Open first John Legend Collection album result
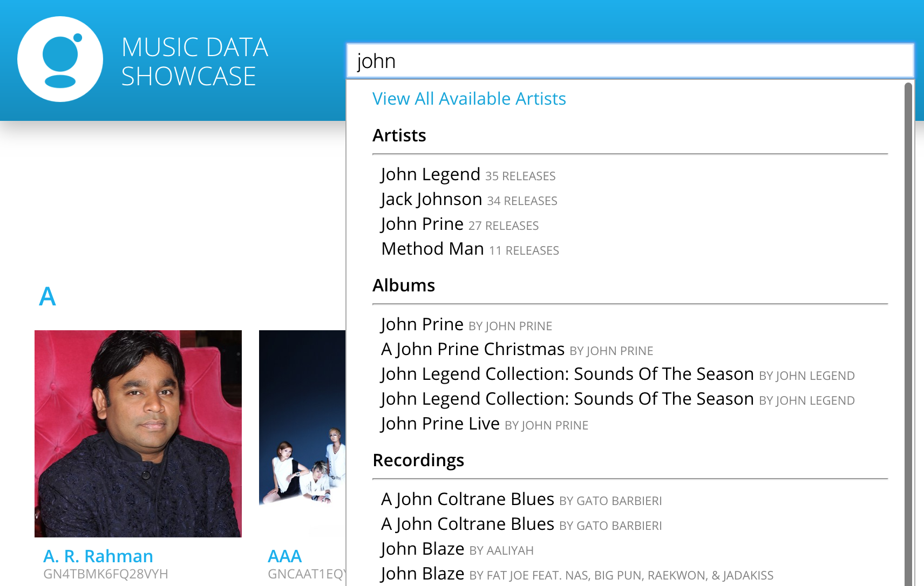The height and width of the screenshot is (586, 924). [x=567, y=374]
